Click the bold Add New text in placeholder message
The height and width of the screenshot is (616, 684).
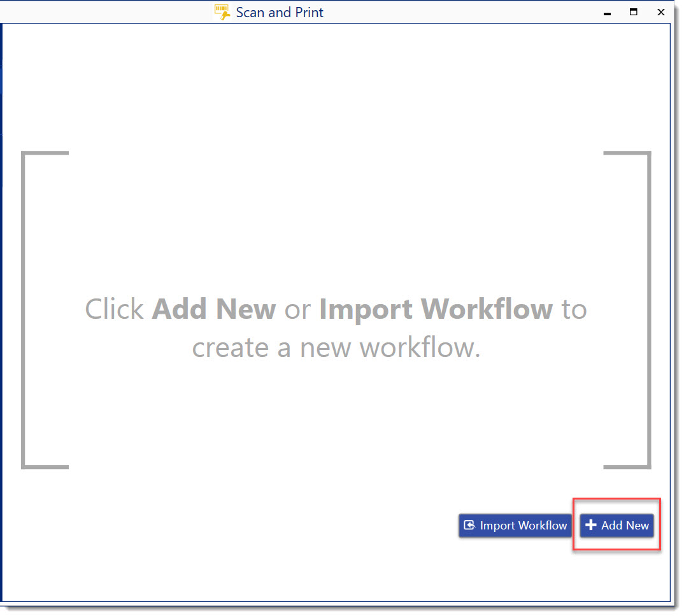(213, 309)
